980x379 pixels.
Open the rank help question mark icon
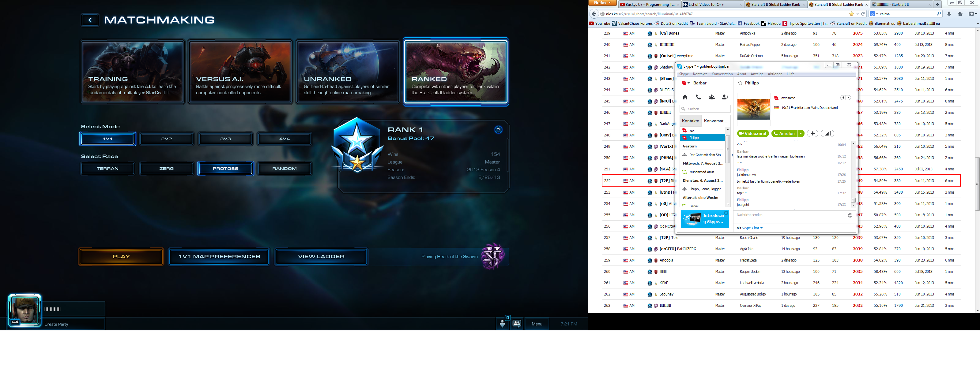pyautogui.click(x=498, y=130)
